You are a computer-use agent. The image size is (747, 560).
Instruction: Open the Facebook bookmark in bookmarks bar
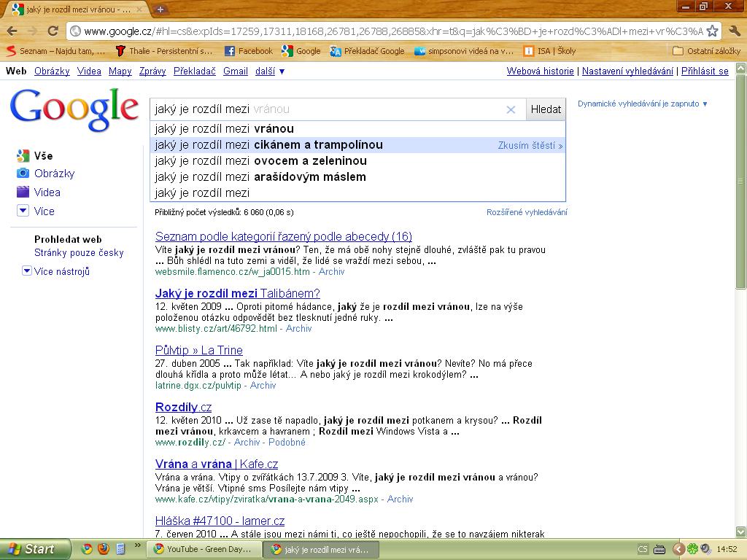point(248,51)
